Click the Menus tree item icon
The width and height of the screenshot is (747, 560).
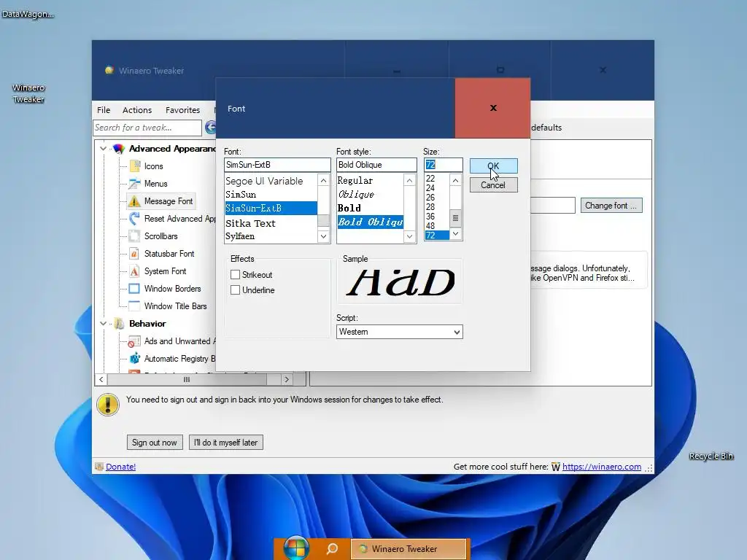tap(135, 184)
